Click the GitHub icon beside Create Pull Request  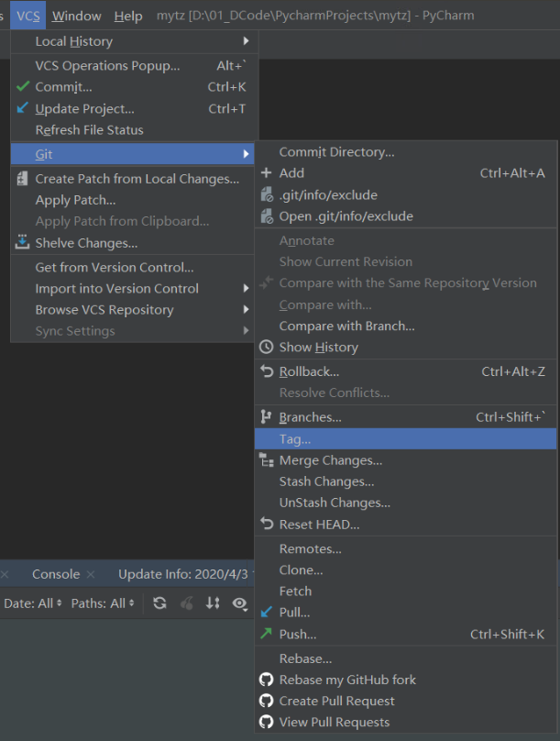point(267,701)
